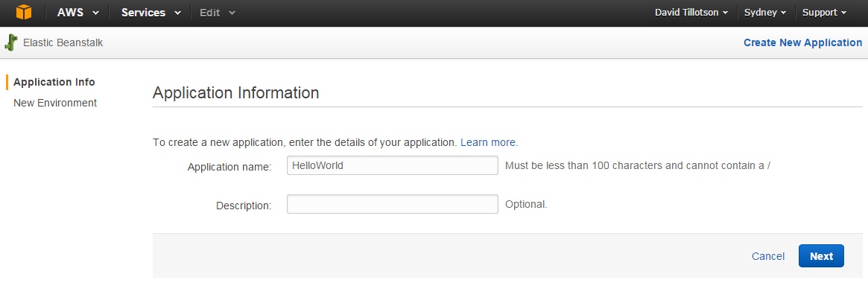Select the New Environment step
This screenshot has height=283, width=868.
(55, 103)
